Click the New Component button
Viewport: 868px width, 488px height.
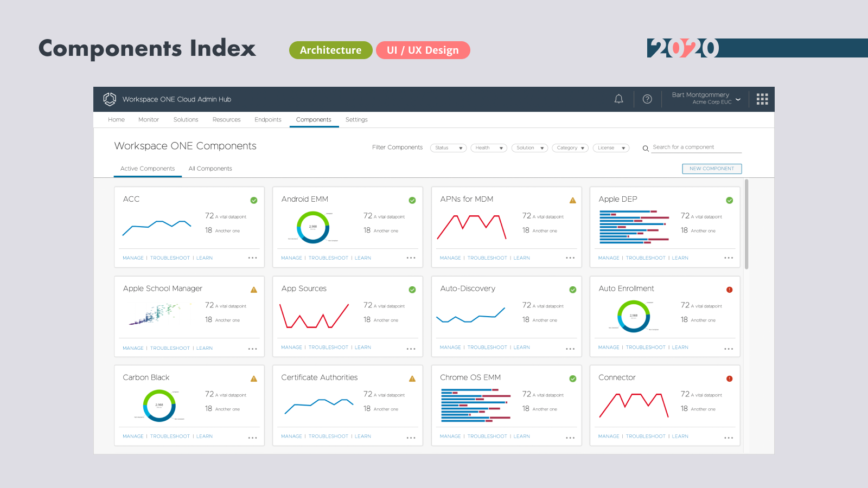point(712,169)
